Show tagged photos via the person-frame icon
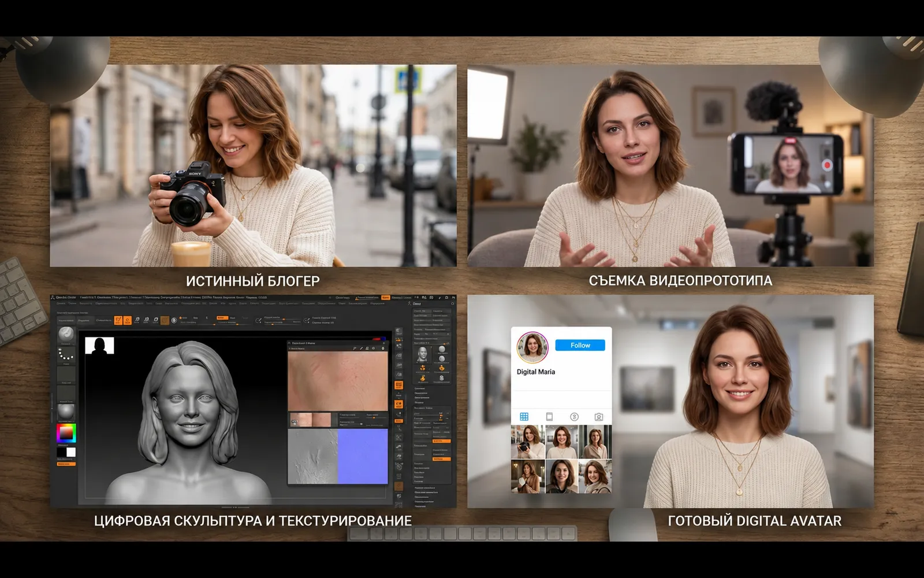The width and height of the screenshot is (924, 578). coord(599,417)
